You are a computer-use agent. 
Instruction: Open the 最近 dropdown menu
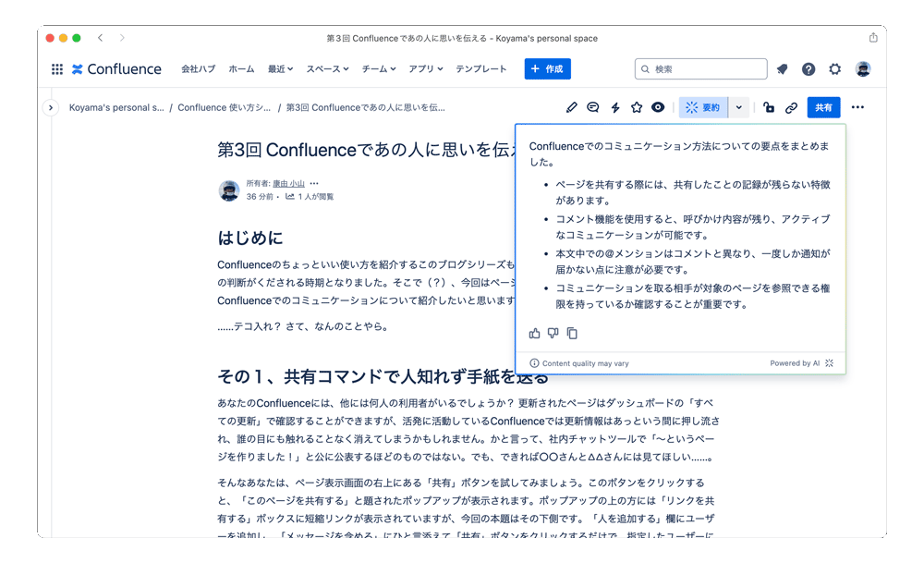point(281,69)
